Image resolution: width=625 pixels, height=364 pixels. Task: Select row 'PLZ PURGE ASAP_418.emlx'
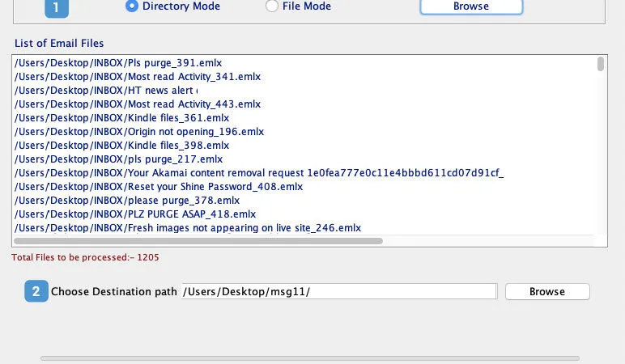coord(304,214)
